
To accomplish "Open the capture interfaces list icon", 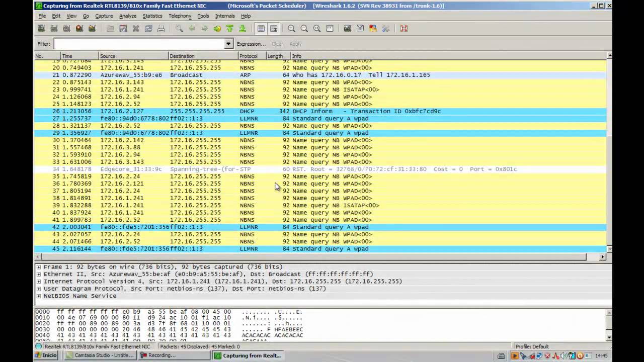I will pos(41,29).
